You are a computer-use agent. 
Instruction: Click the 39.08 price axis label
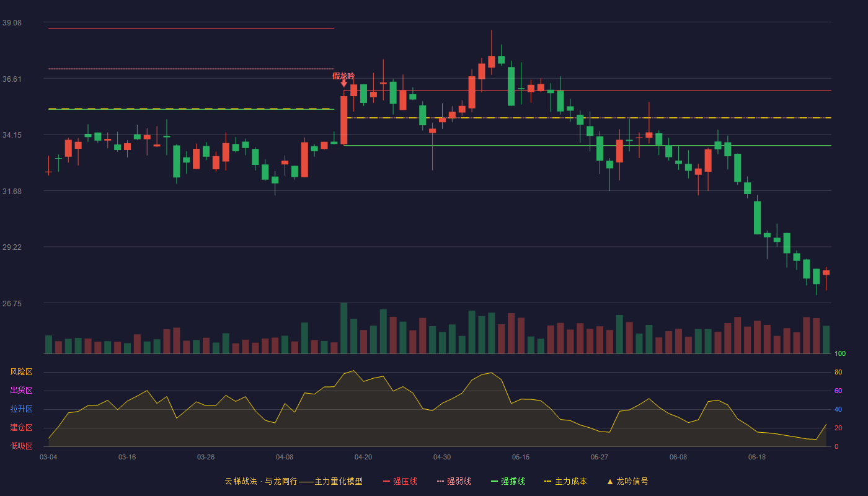pos(12,23)
